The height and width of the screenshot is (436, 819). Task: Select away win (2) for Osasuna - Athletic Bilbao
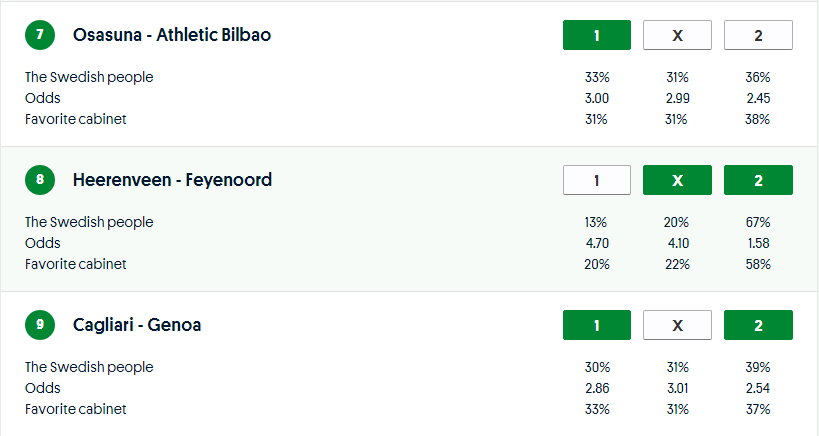758,35
